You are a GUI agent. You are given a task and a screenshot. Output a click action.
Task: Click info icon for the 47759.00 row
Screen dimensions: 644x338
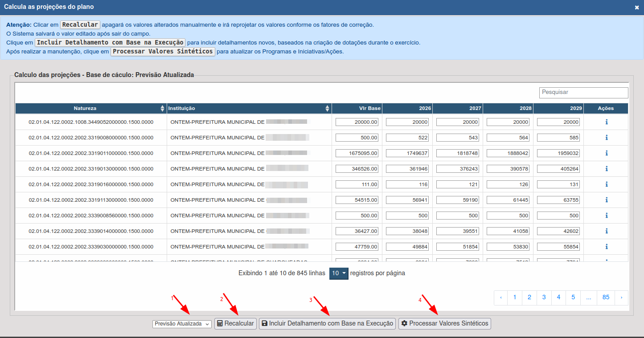(606, 247)
